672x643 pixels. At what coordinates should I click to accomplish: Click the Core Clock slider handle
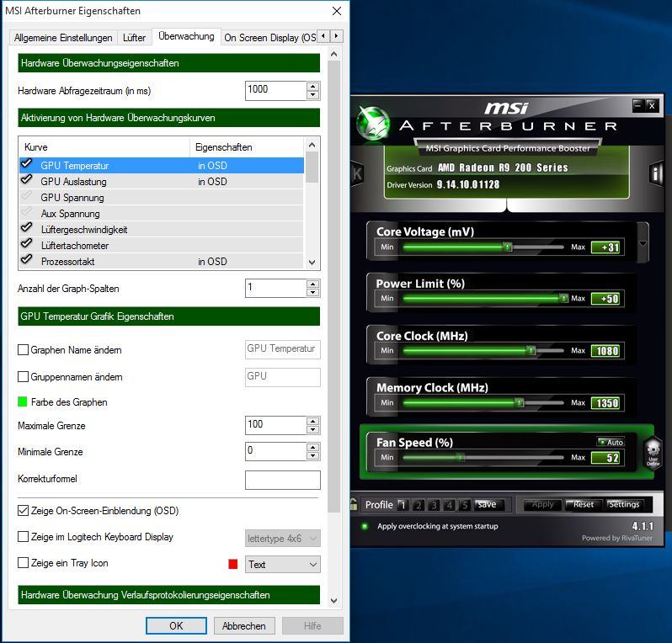pos(531,351)
